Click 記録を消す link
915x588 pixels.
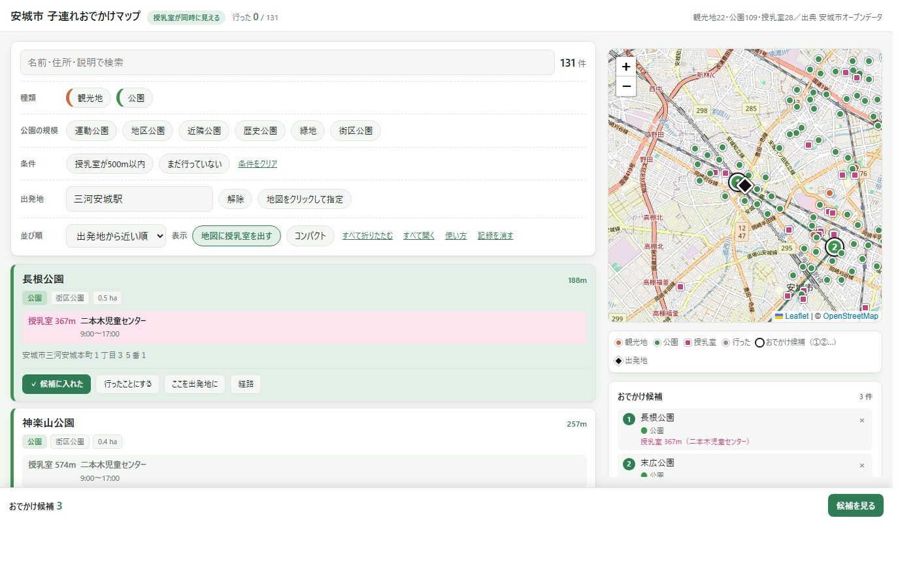495,236
